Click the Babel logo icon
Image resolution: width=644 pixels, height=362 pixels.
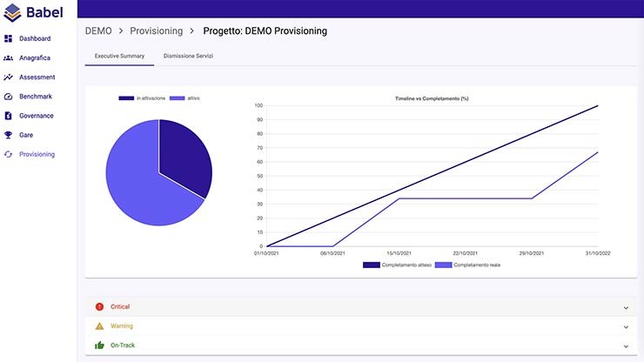pos(12,12)
